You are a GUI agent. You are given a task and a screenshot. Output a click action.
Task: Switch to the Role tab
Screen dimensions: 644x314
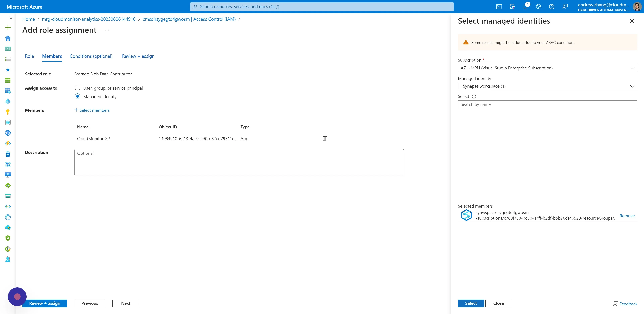tap(29, 56)
